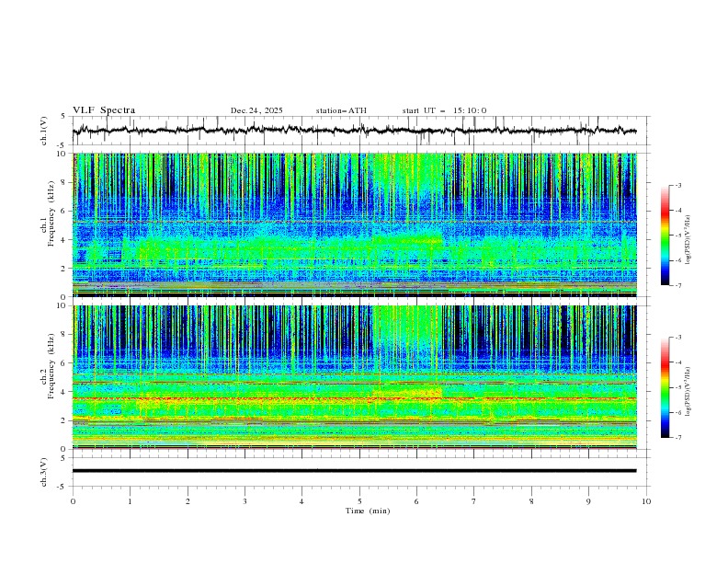The image size is (728, 563).
Task: Click the 'Time (min)' axis label
Action: 368,511
